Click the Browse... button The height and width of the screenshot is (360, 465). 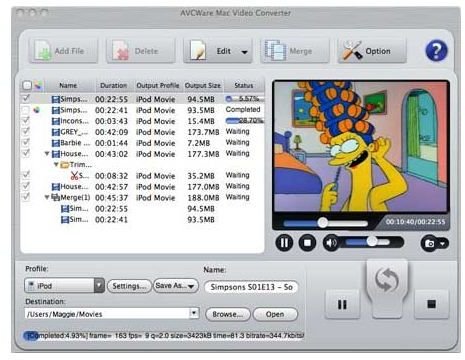coord(228,314)
